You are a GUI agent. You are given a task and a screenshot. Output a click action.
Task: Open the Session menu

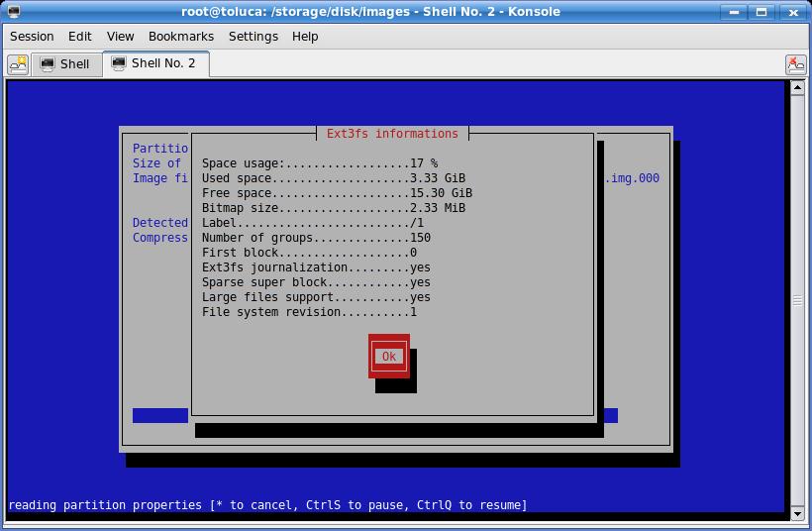tap(32, 36)
